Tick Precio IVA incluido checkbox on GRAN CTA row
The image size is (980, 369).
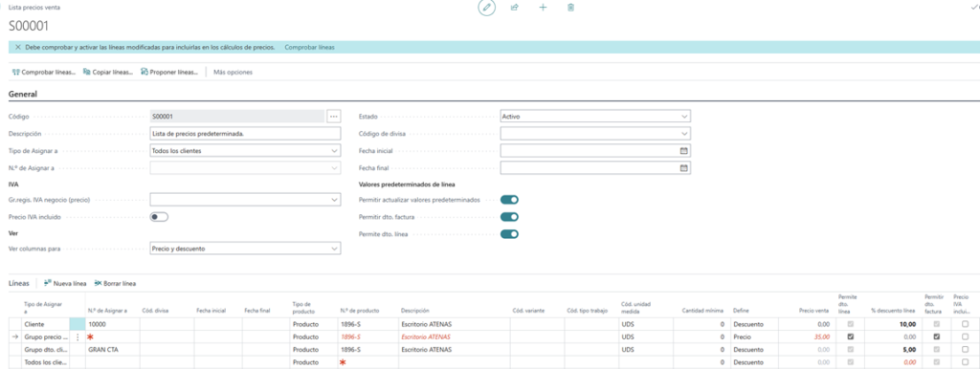966,350
